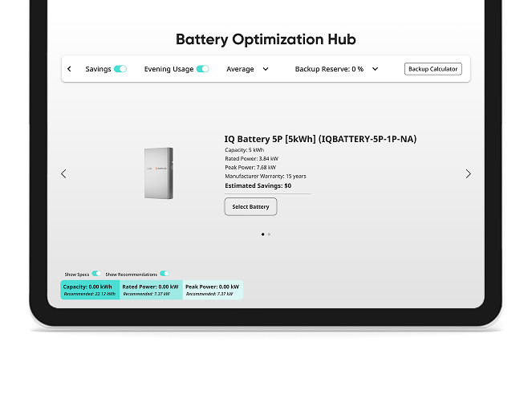Click the Peak Power: 7.68 kW spec line
This screenshot has height=403, width=532.
tap(250, 167)
